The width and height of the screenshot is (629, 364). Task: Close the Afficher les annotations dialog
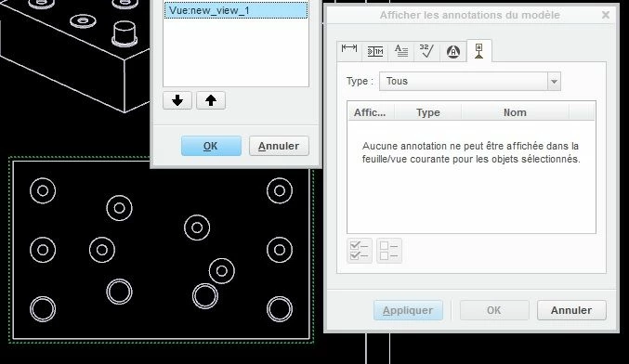pyautogui.click(x=606, y=15)
